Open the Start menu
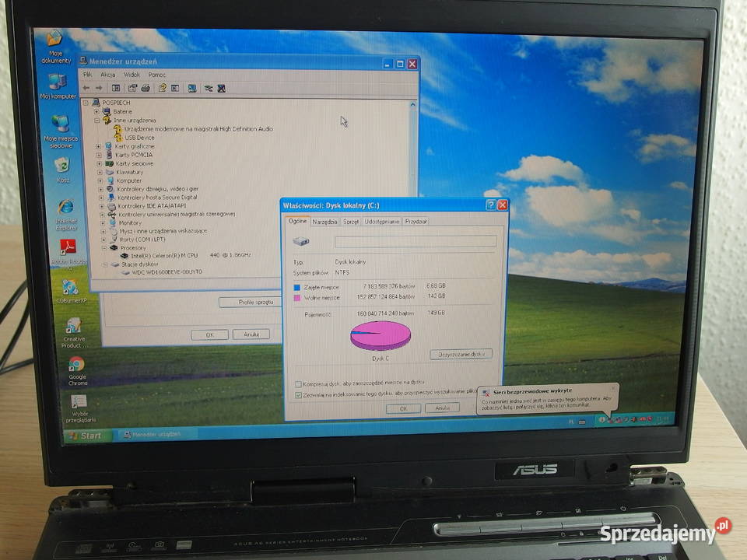747x560 pixels. (x=86, y=436)
